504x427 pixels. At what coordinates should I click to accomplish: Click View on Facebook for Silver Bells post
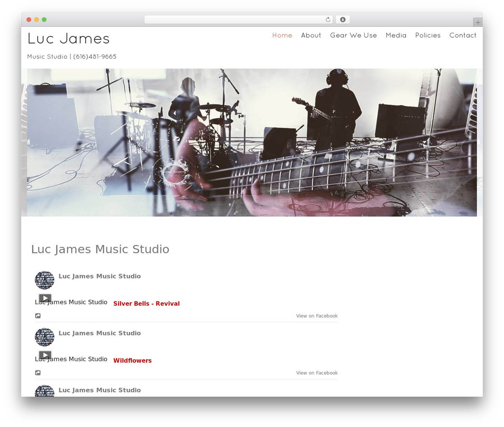(317, 316)
